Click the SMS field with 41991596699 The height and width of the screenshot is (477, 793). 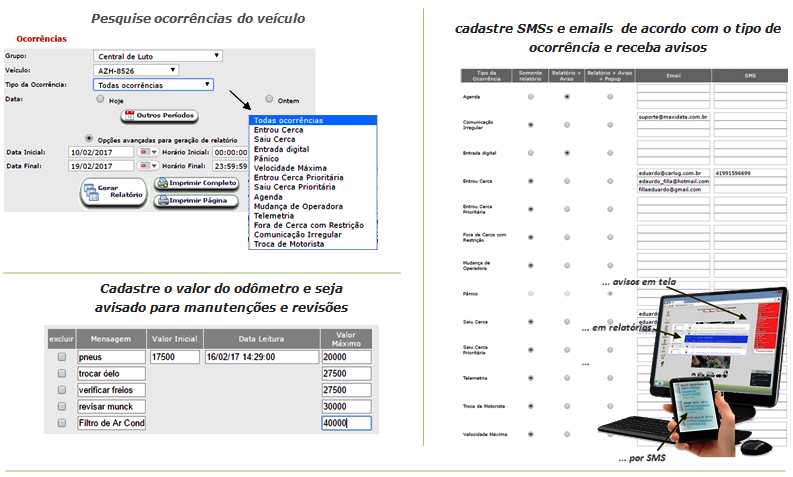750,173
